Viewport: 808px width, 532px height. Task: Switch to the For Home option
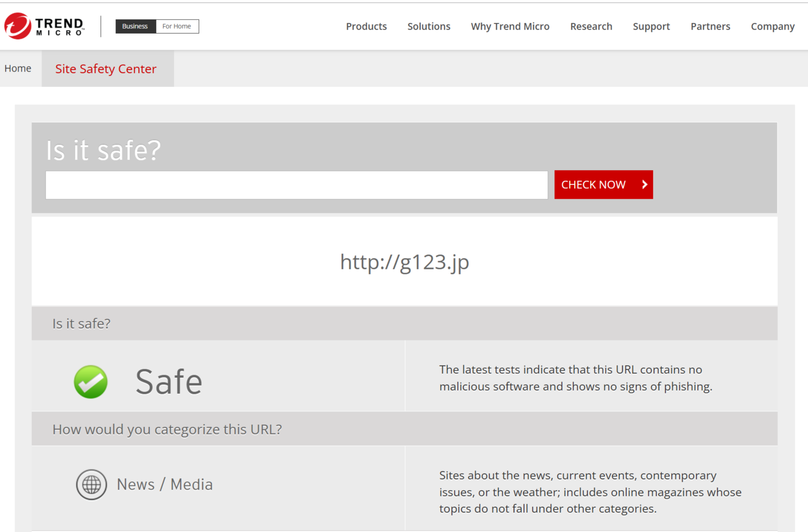tap(177, 26)
